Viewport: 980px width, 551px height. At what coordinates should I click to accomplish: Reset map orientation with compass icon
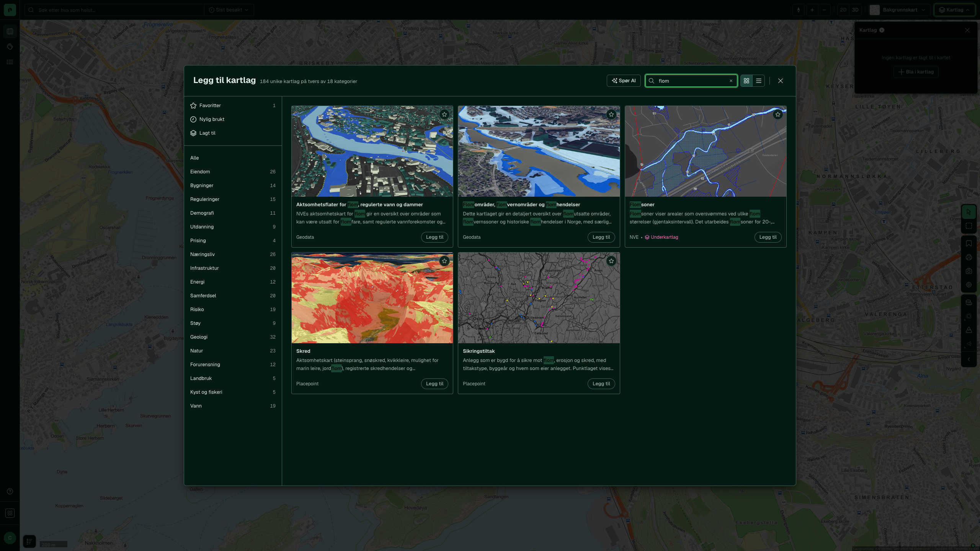point(798,10)
